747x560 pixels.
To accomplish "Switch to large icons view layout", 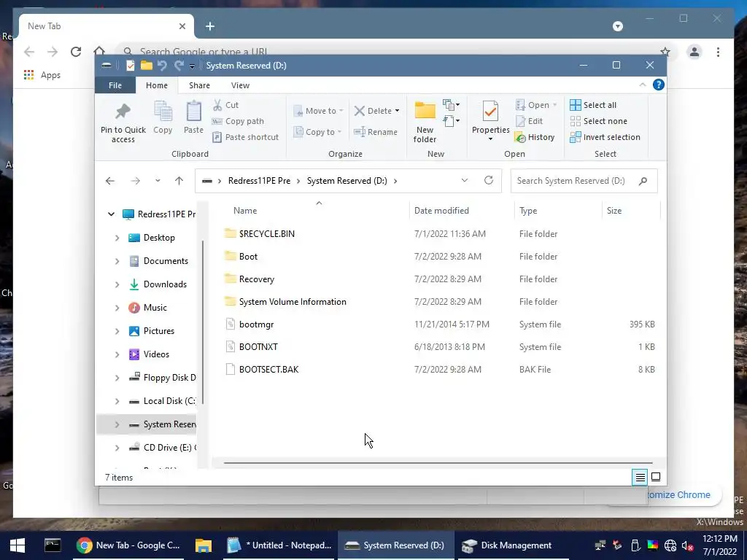I will [656, 477].
